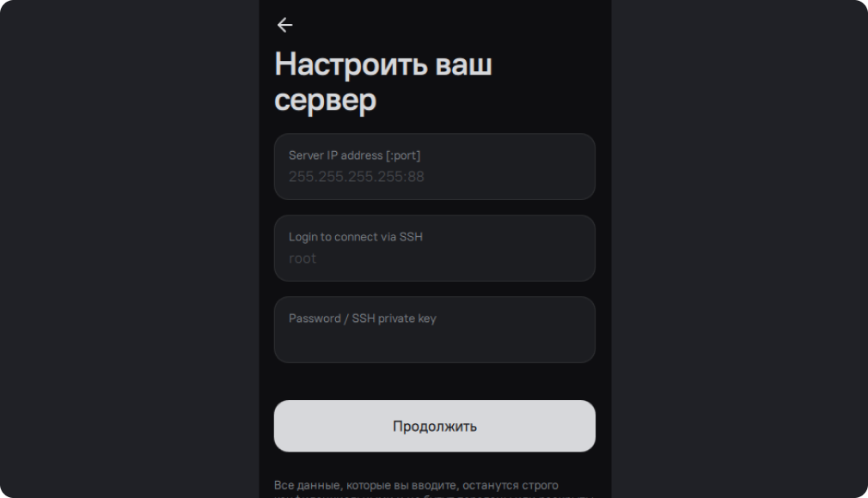The image size is (868, 498).
Task: Click the 255.255.255.255:88 placeholder text
Action: [357, 177]
